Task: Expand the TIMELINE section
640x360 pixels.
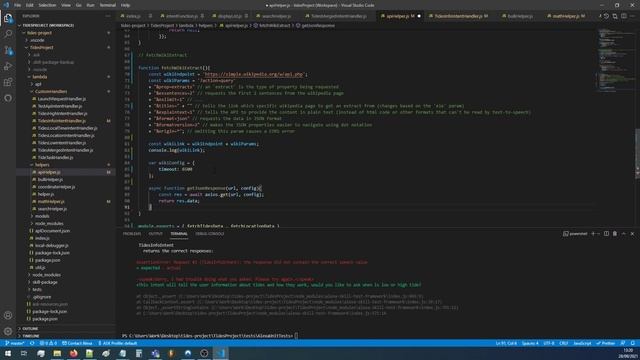Action: [31, 336]
